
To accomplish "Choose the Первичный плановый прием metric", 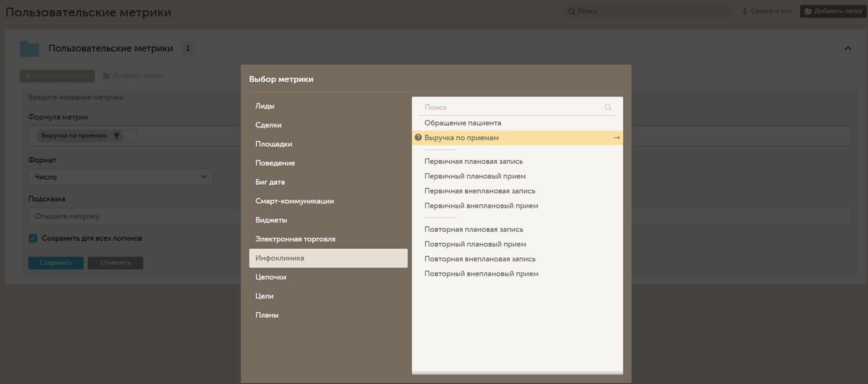I will coord(517,176).
